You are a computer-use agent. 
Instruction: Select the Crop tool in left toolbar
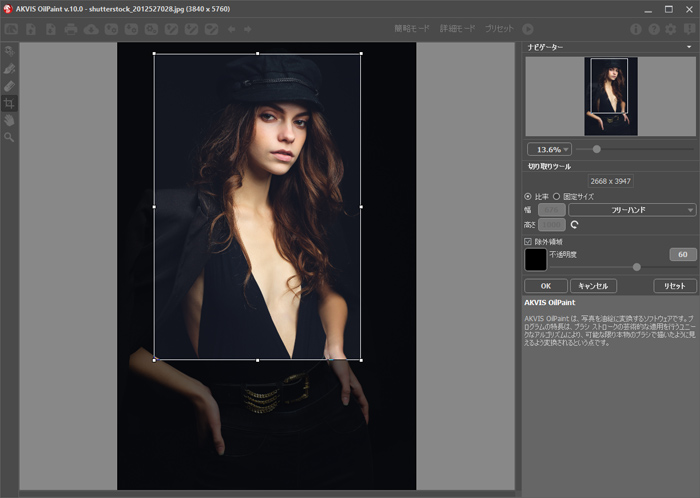coord(9,102)
